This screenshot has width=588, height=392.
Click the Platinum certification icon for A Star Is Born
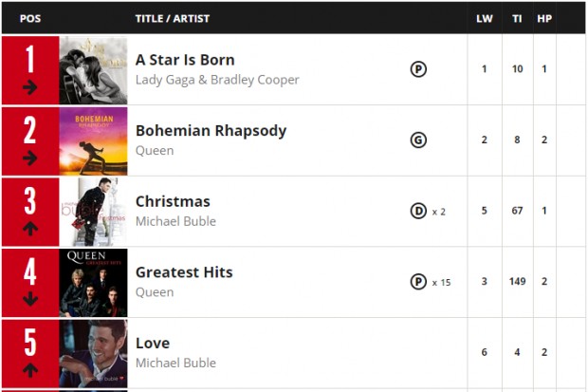tap(418, 69)
